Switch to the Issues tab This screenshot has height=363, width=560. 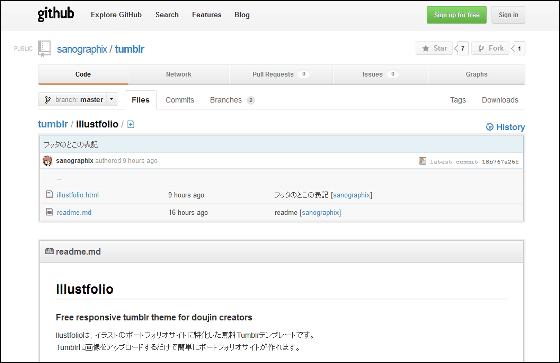click(380, 74)
